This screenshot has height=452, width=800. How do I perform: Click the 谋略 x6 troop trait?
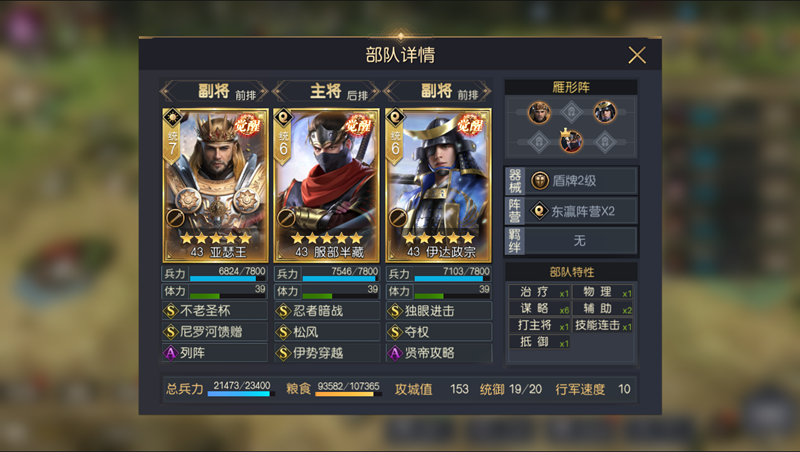pyautogui.click(x=539, y=308)
